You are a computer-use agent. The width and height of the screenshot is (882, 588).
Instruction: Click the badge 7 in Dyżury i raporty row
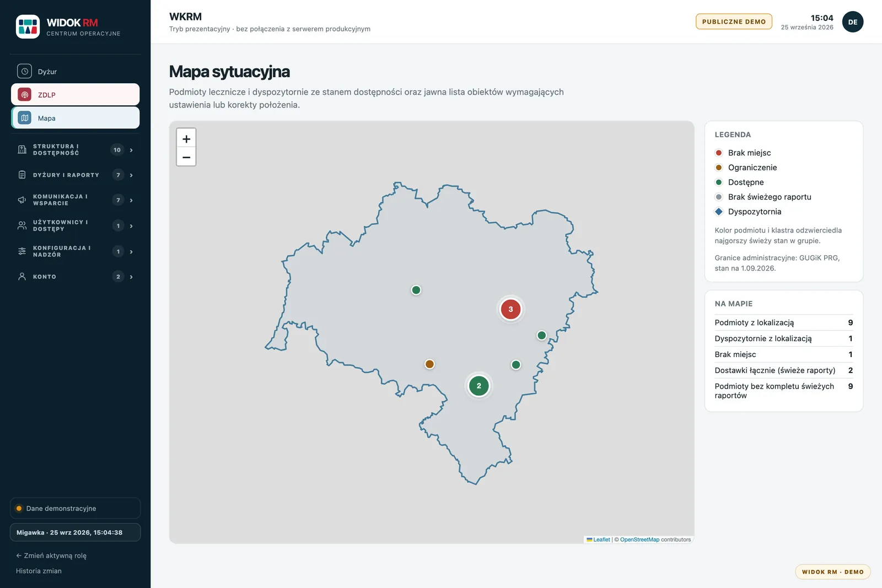tap(118, 175)
